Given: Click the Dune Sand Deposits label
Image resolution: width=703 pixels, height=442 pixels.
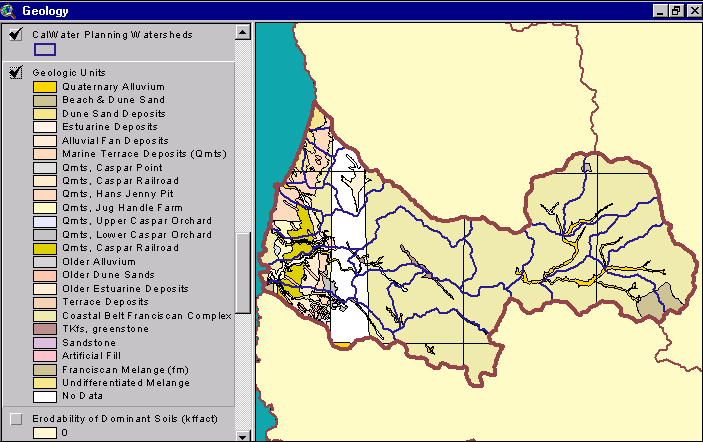Looking at the screenshot, I should pyautogui.click(x=114, y=113).
